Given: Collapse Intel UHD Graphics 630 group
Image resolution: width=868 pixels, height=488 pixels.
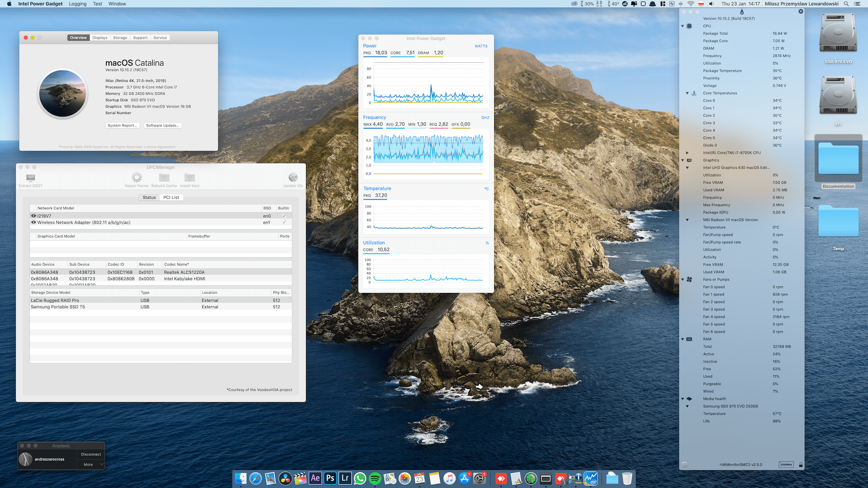Looking at the screenshot, I should click(x=687, y=168).
